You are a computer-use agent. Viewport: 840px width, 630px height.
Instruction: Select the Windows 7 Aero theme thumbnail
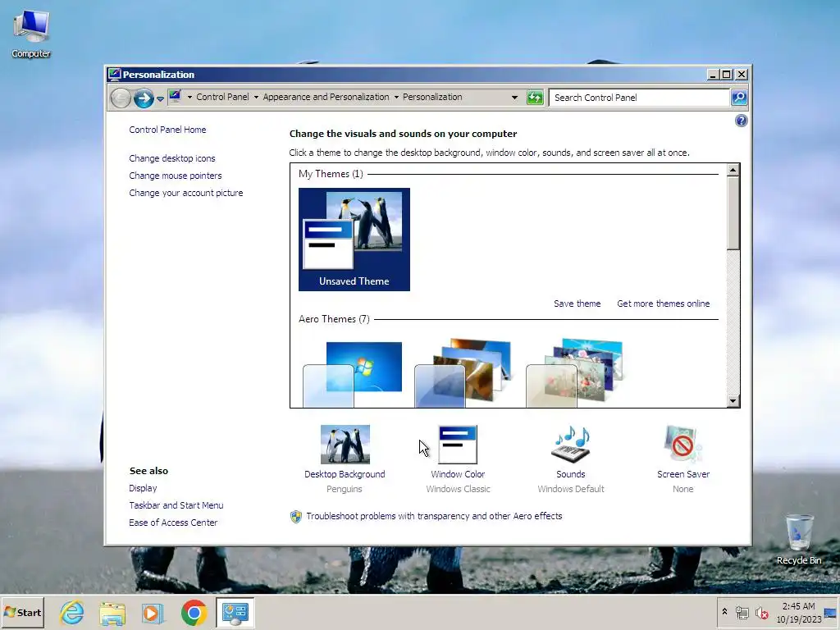pyautogui.click(x=352, y=374)
